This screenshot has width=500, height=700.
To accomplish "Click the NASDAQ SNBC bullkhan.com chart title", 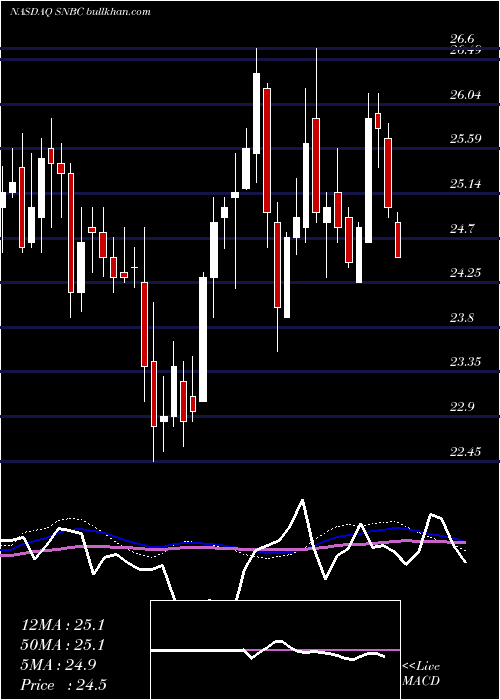I will [x=80, y=12].
